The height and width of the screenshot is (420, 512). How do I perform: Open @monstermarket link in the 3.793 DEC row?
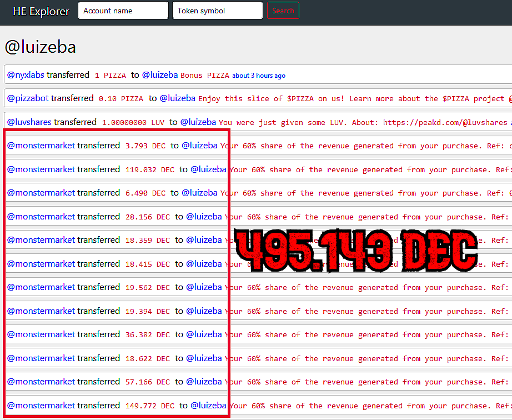pyautogui.click(x=41, y=146)
